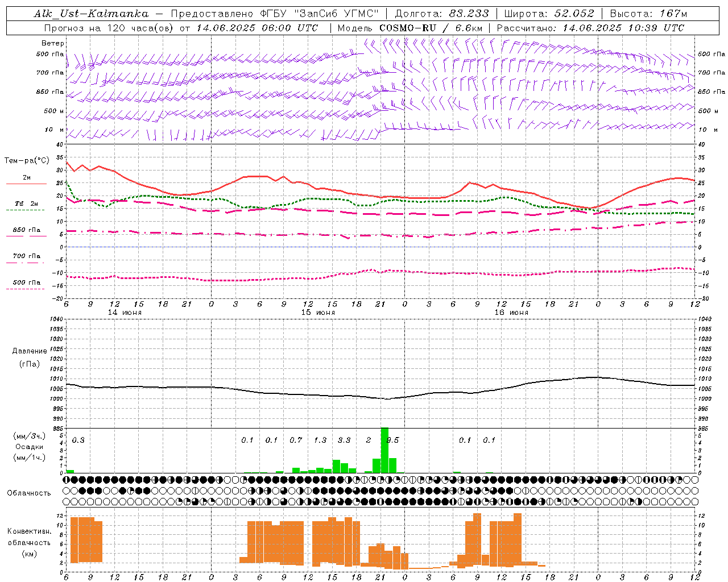The image size is (728, 582).
Task: Click the 700 гПа temperature legend label
Action: tap(26, 256)
